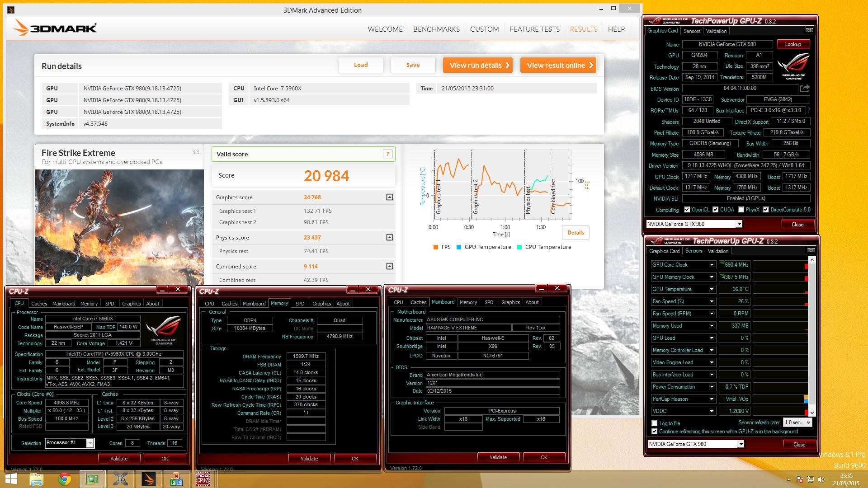
Task: Click the X 16 application taskbar icon
Action: pyautogui.click(x=121, y=479)
